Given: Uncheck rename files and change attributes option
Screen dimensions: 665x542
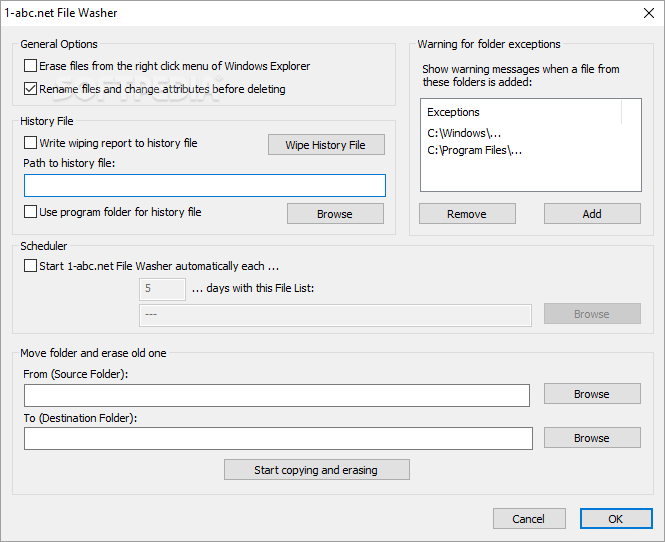Looking at the screenshot, I should coord(31,89).
